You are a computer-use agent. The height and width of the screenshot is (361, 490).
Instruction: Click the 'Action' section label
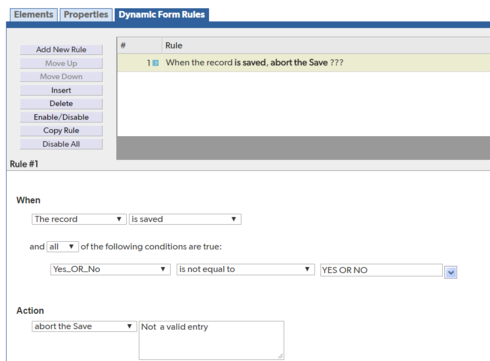pyautogui.click(x=30, y=311)
